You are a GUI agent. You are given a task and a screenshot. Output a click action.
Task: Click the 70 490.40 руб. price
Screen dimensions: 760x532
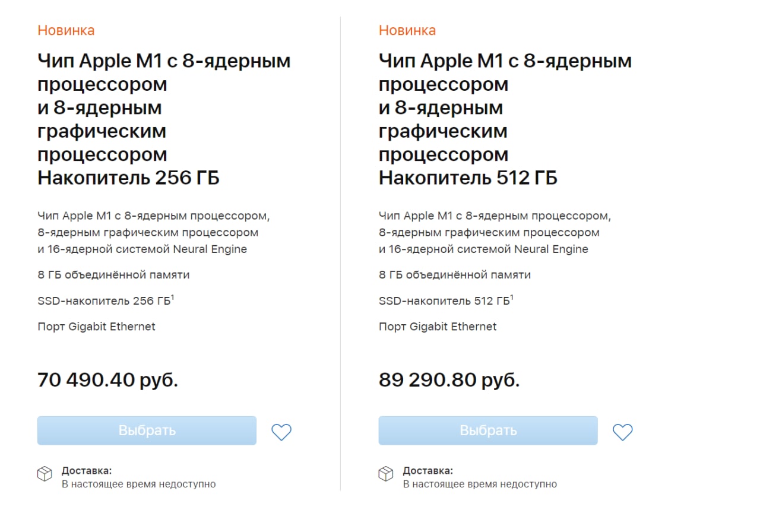(x=108, y=380)
